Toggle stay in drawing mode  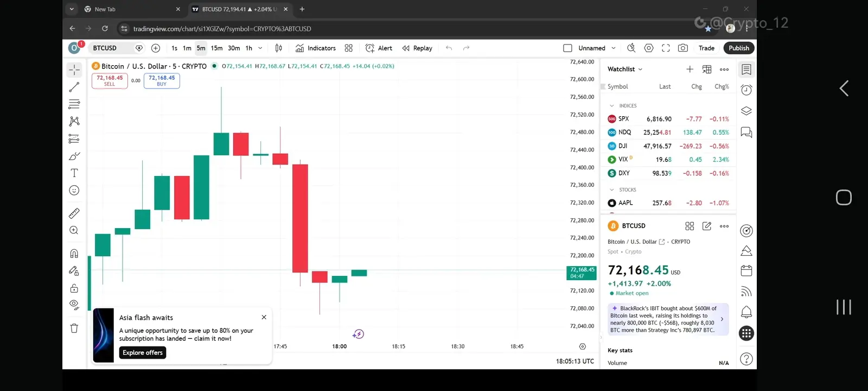click(74, 271)
